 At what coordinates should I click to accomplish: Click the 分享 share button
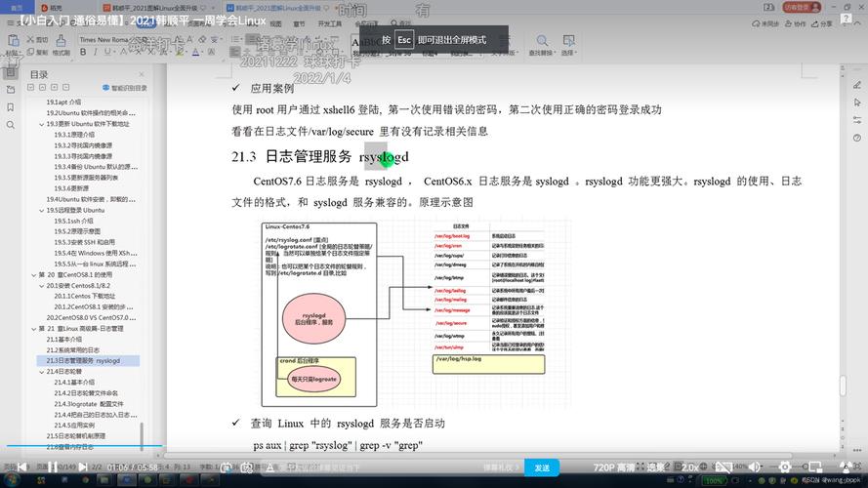(822, 23)
